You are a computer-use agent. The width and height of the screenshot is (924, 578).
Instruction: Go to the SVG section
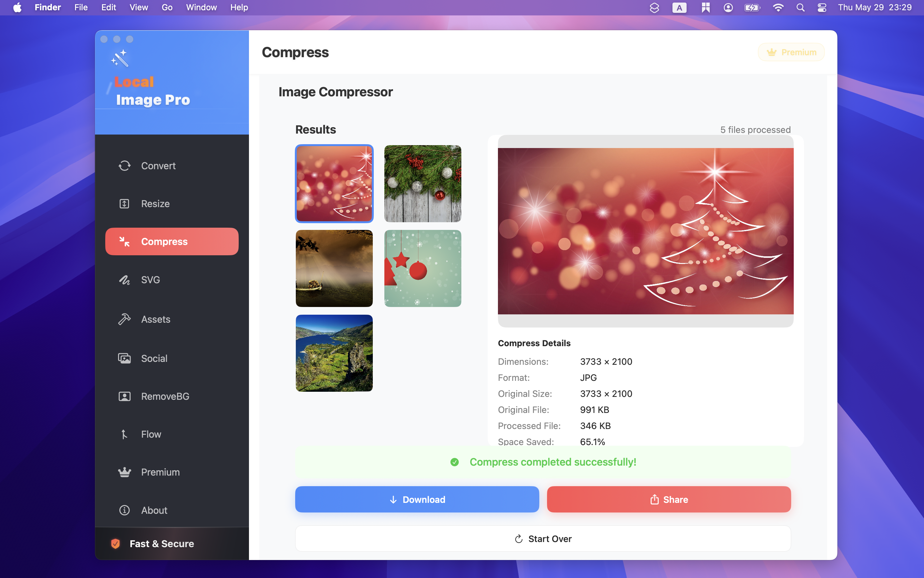pyautogui.click(x=172, y=280)
